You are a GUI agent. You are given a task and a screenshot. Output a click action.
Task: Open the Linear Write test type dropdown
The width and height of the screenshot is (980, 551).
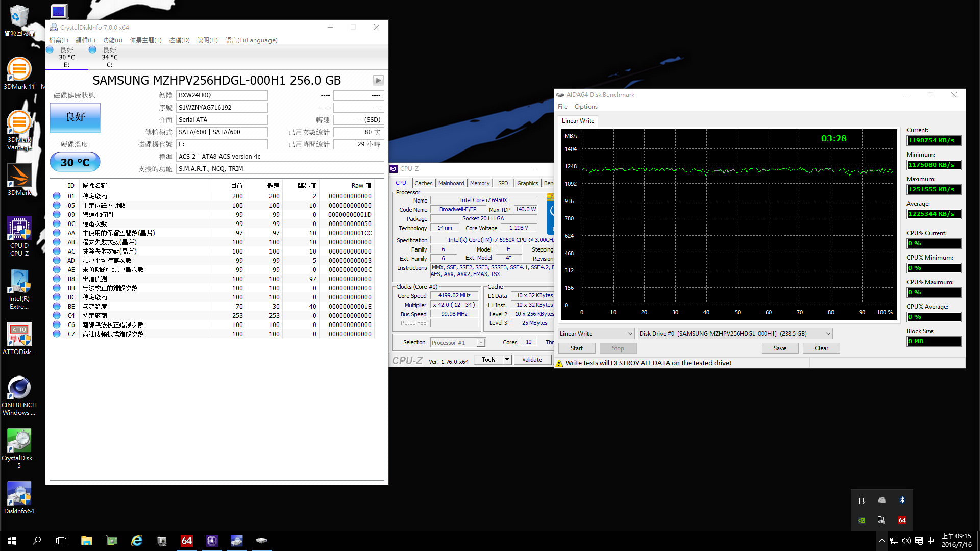pos(596,334)
